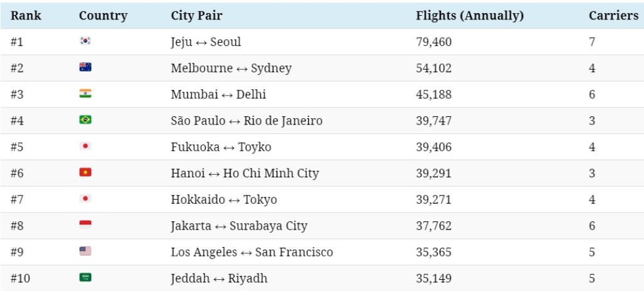Select the Hanoi ↔ Ho Chi Minh City row
This screenshot has height=293, width=644.
245,174
